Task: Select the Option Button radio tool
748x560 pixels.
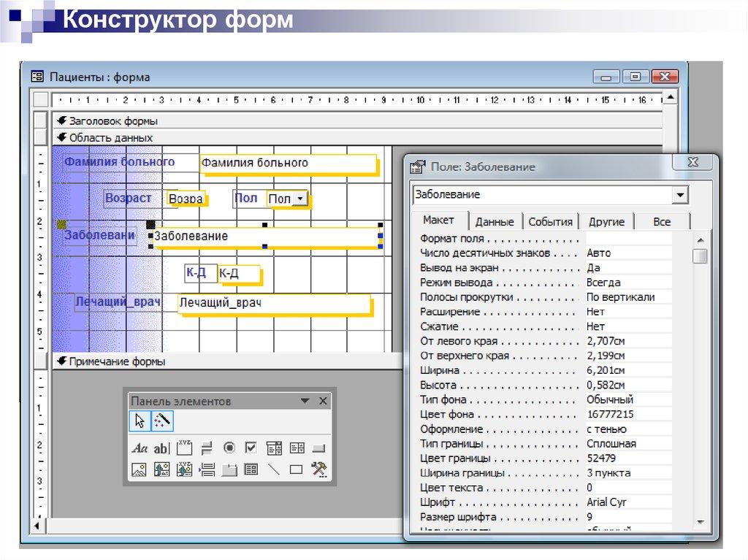Action: (x=229, y=448)
